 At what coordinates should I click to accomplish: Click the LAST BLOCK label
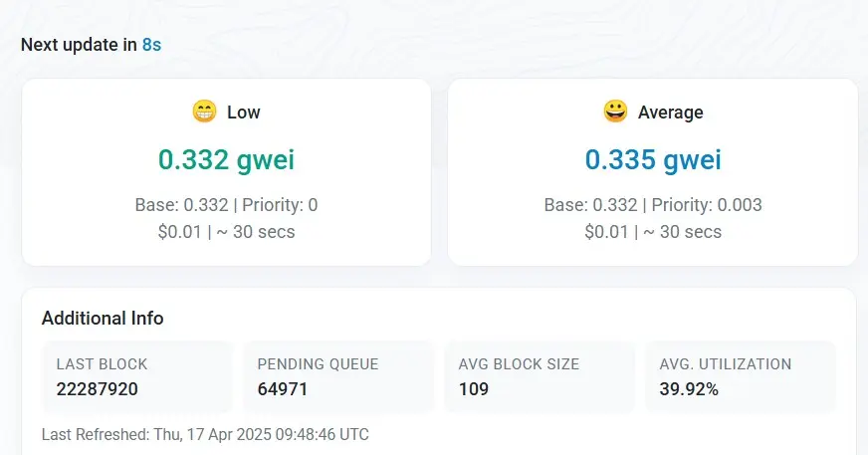click(x=102, y=364)
